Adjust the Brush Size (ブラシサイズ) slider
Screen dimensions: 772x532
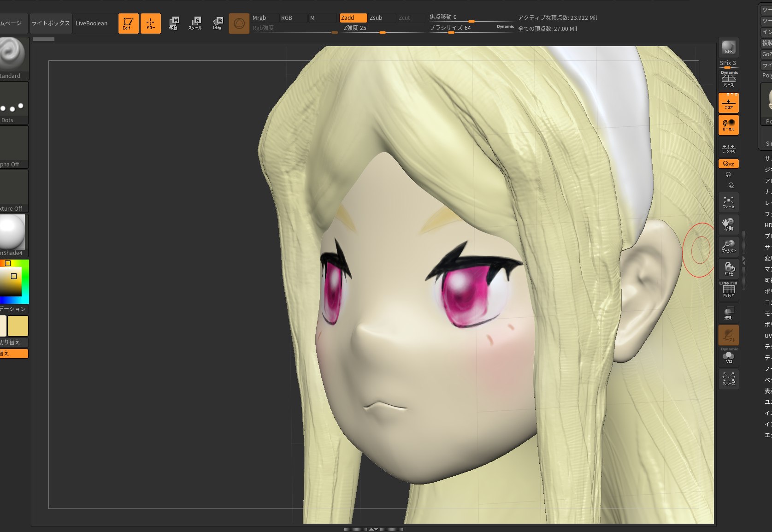point(462,28)
